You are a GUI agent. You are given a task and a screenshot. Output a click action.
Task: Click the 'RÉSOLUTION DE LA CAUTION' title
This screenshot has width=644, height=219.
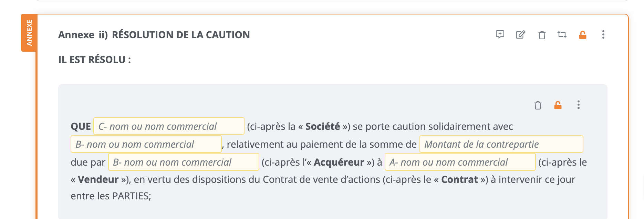point(181,35)
